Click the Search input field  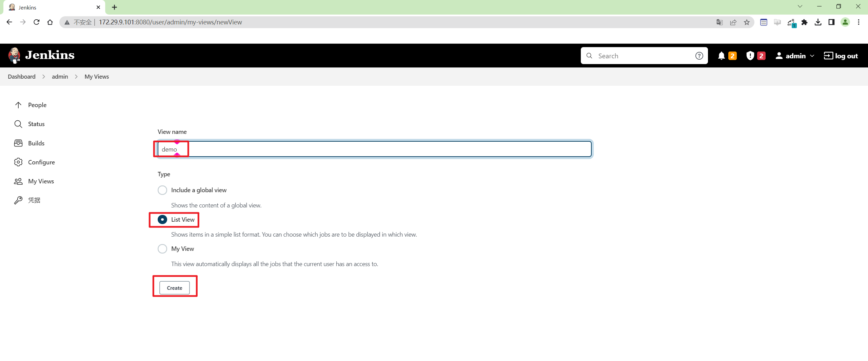click(x=644, y=56)
